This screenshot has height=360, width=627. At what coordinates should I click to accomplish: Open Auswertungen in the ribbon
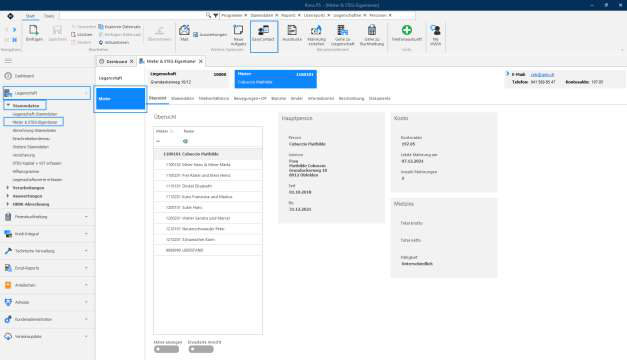click(210, 35)
